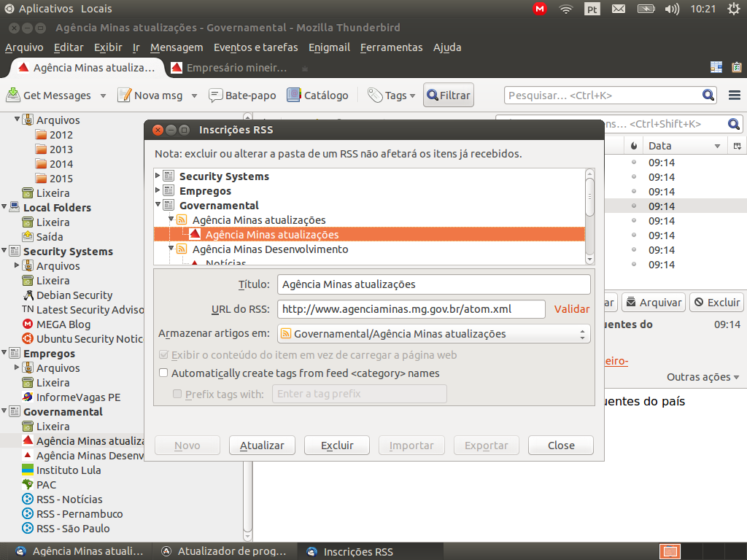
Task: Open the Enigmail menu
Action: 329,47
